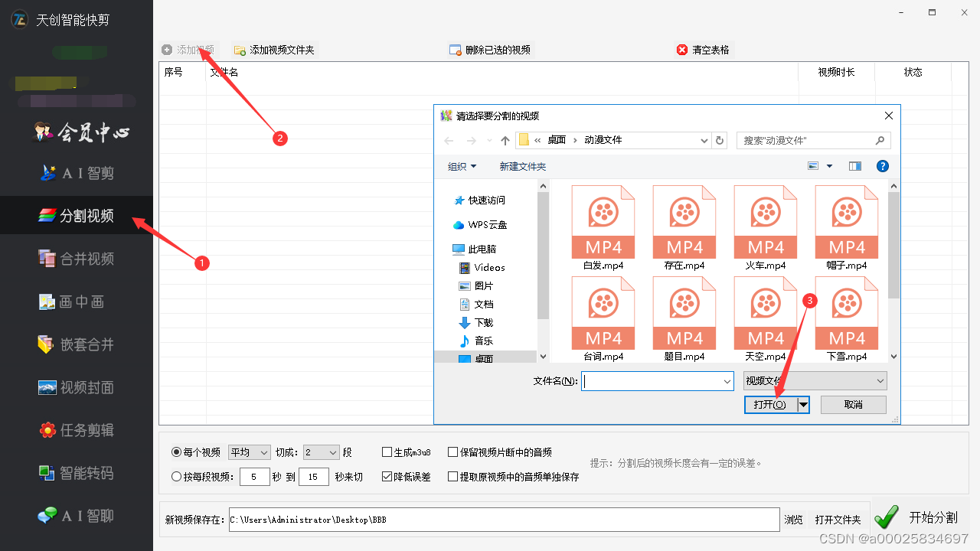This screenshot has height=551, width=980.
Task: Click the 添加视频 toolbar button
Action: 188,50
